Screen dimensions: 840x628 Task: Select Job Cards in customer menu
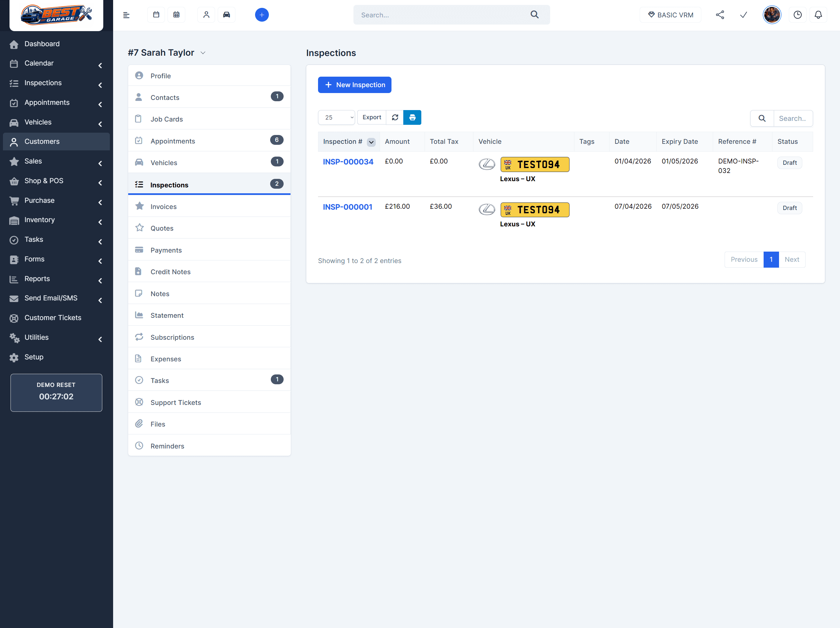tap(166, 119)
